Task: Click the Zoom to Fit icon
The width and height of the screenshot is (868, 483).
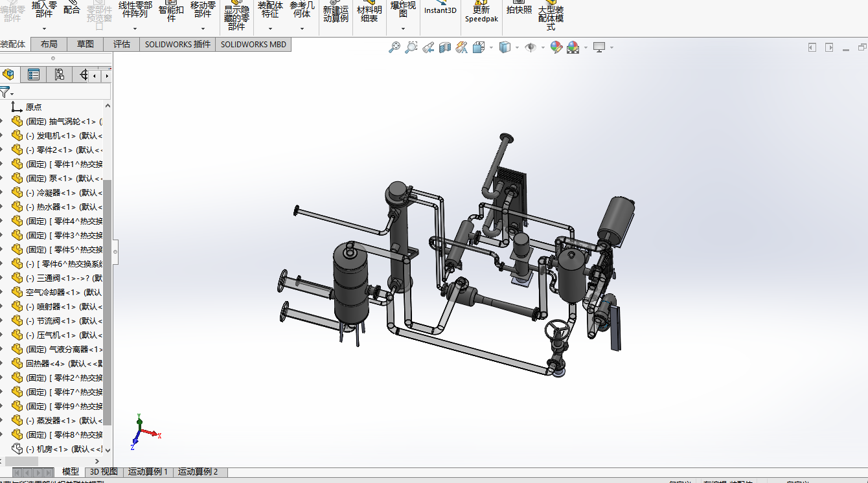Action: tap(394, 47)
